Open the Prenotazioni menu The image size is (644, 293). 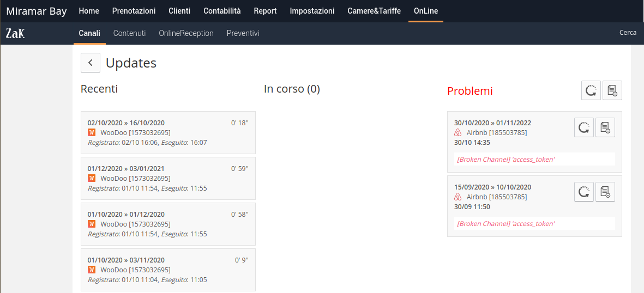[134, 11]
